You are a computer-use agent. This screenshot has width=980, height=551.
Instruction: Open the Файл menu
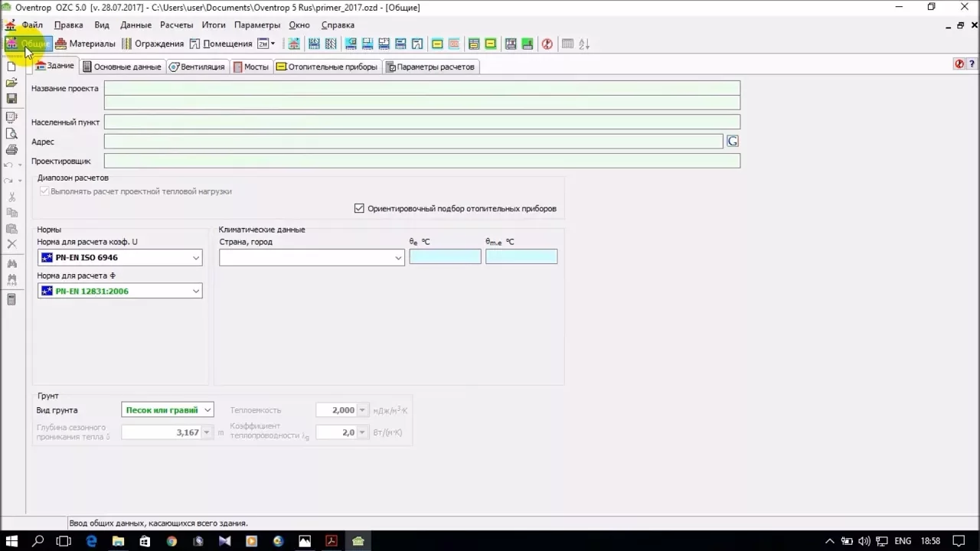32,24
